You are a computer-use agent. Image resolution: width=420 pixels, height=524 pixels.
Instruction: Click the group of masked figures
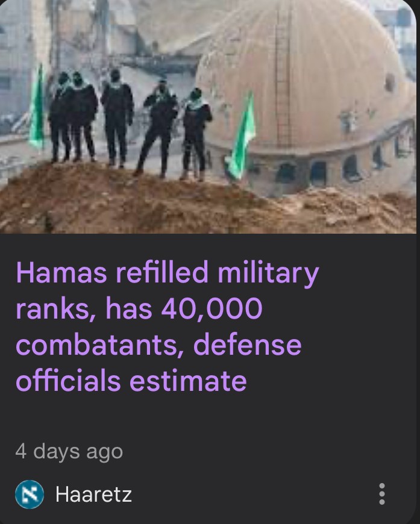(130, 123)
